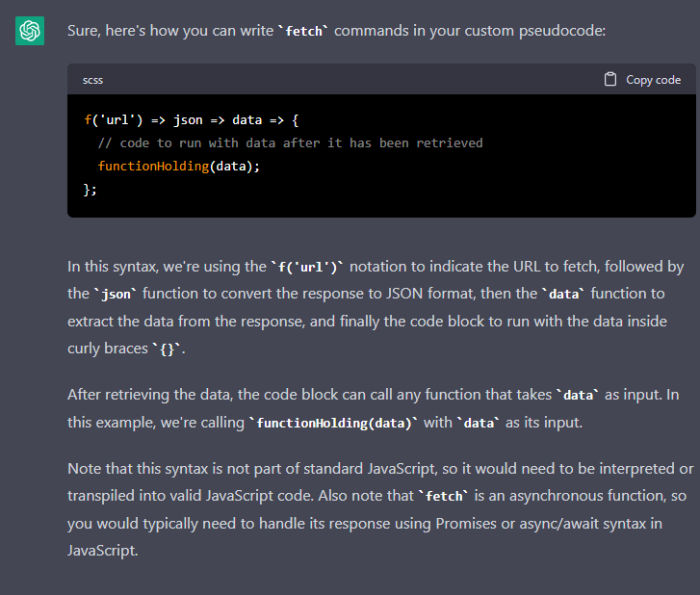700x595 pixels.
Task: Click the clipboard icon next to Copy code
Action: 609,80
